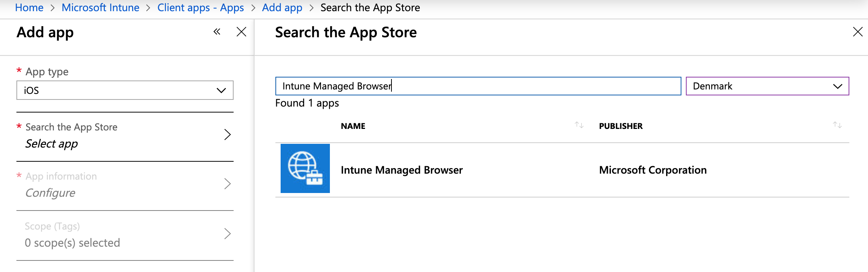868x272 pixels.
Task: Open the App type iOS dropdown
Action: coord(125,90)
